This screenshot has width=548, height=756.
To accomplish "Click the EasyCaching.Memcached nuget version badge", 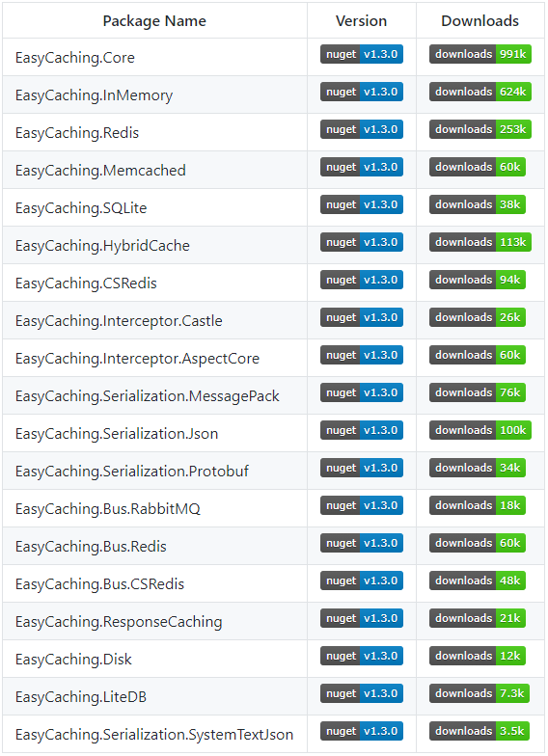I will (361, 167).
